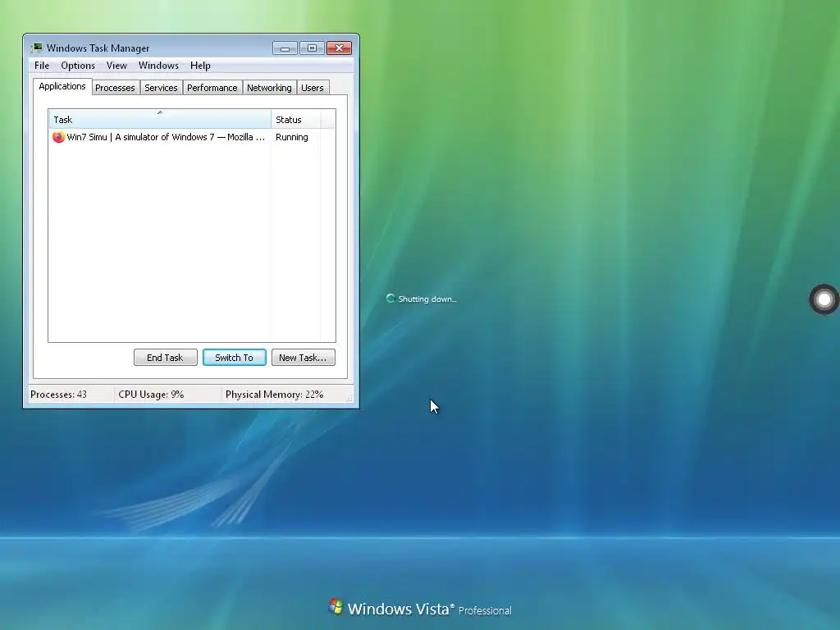The height and width of the screenshot is (630, 840).
Task: Close the Task Manager window
Action: click(x=339, y=48)
